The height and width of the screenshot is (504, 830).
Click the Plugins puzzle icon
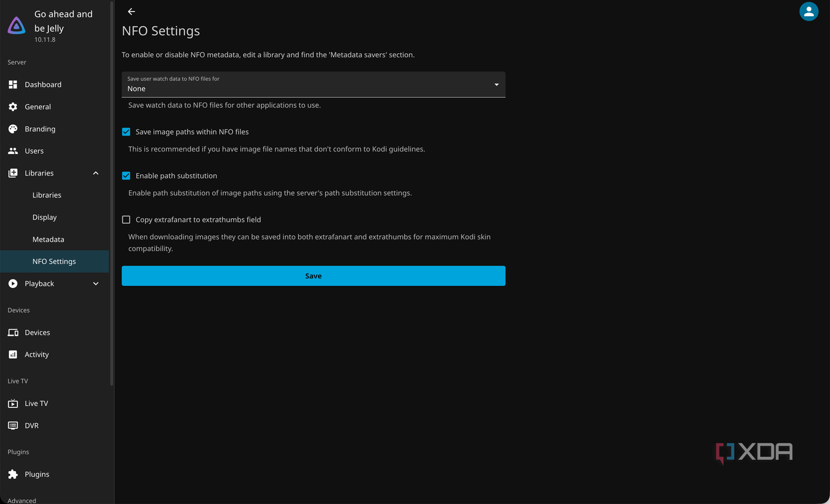tap(13, 474)
